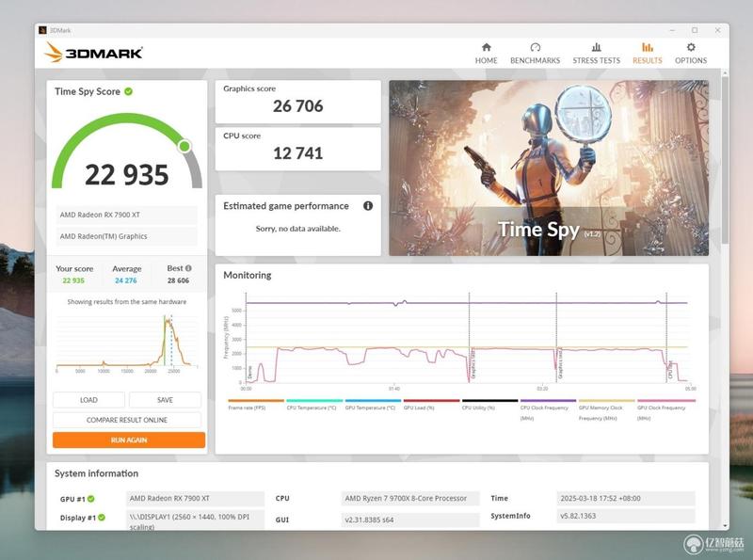Maximize the 3DMark window
This screenshot has width=753, height=560.
coord(695,30)
